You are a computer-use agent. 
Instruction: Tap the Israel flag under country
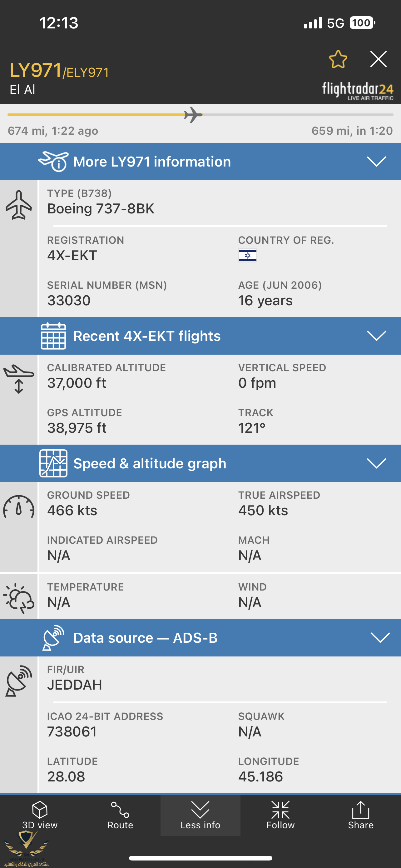coord(247,255)
